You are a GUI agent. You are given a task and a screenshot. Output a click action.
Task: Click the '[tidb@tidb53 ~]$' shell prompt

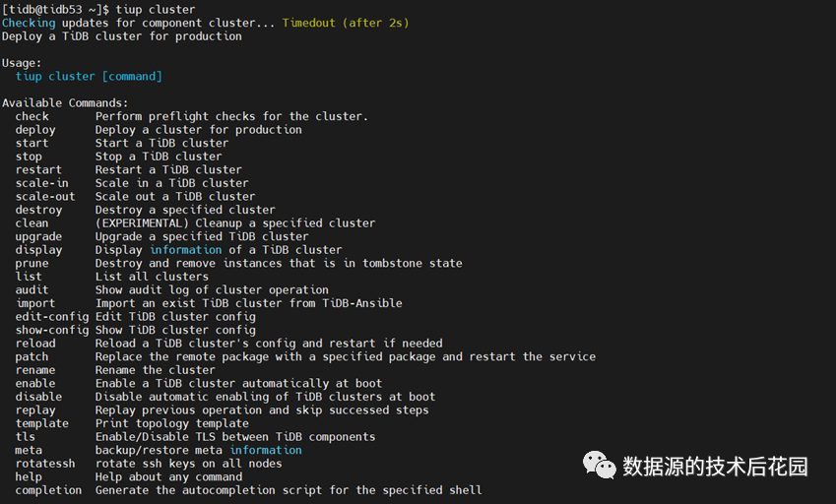click(x=55, y=10)
